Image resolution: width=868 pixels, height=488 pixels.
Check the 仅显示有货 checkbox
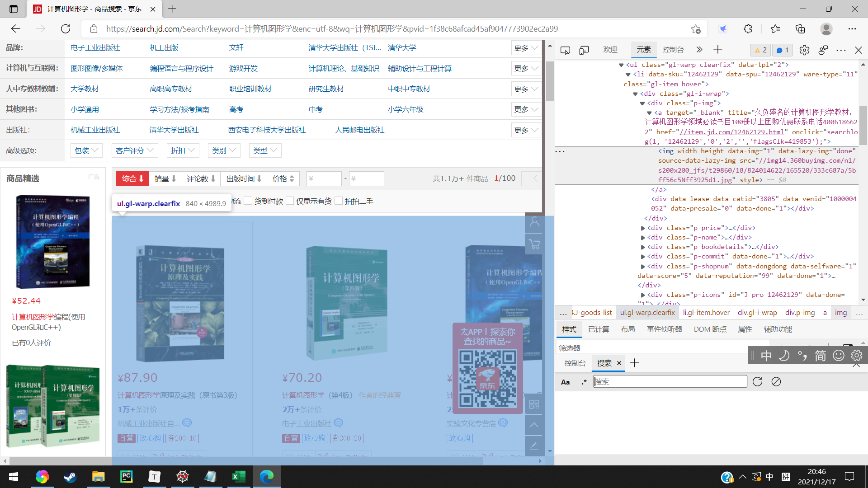pos(290,201)
